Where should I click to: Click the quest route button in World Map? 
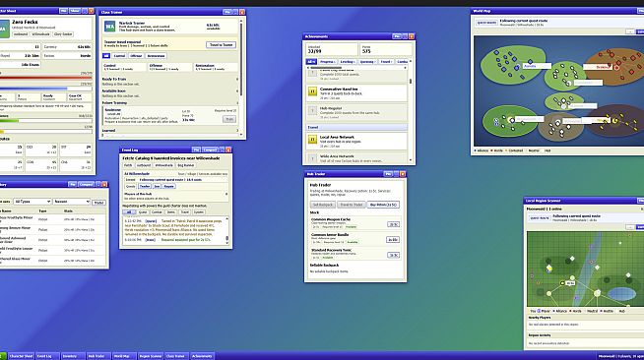[486, 23]
